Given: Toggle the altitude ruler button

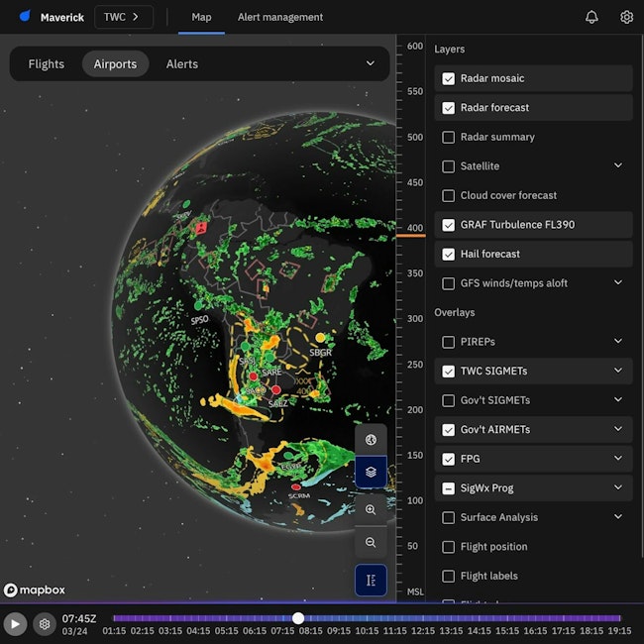Looking at the screenshot, I should coord(371,580).
